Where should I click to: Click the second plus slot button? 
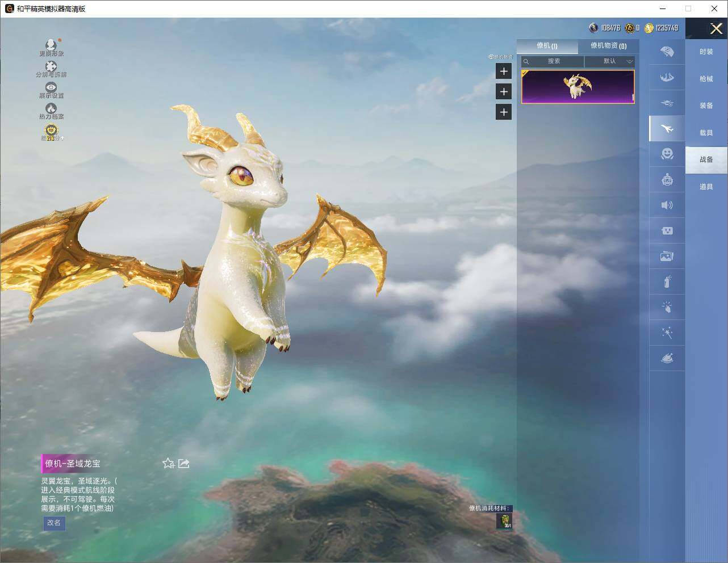[x=504, y=91]
